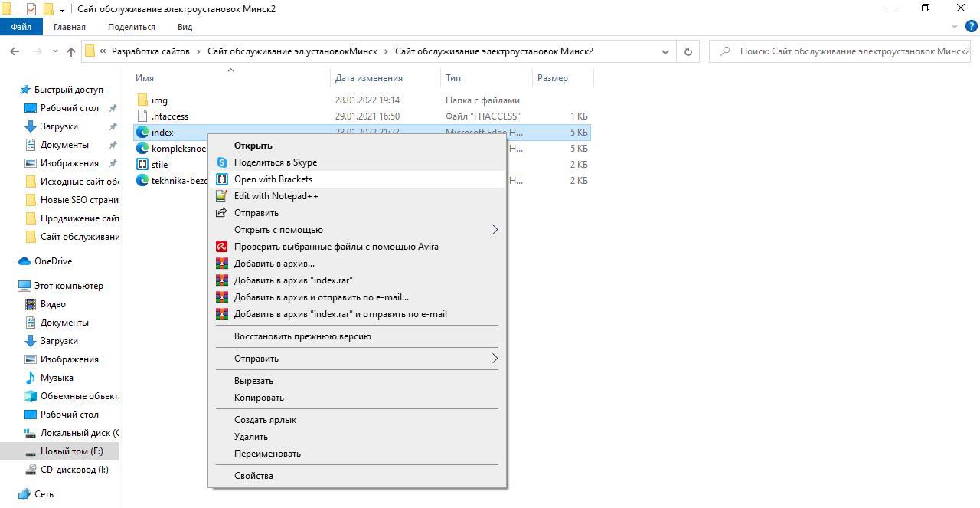Switch to the 'Вид' ribbon tab
Screen dimensions: 980x508
185,27
